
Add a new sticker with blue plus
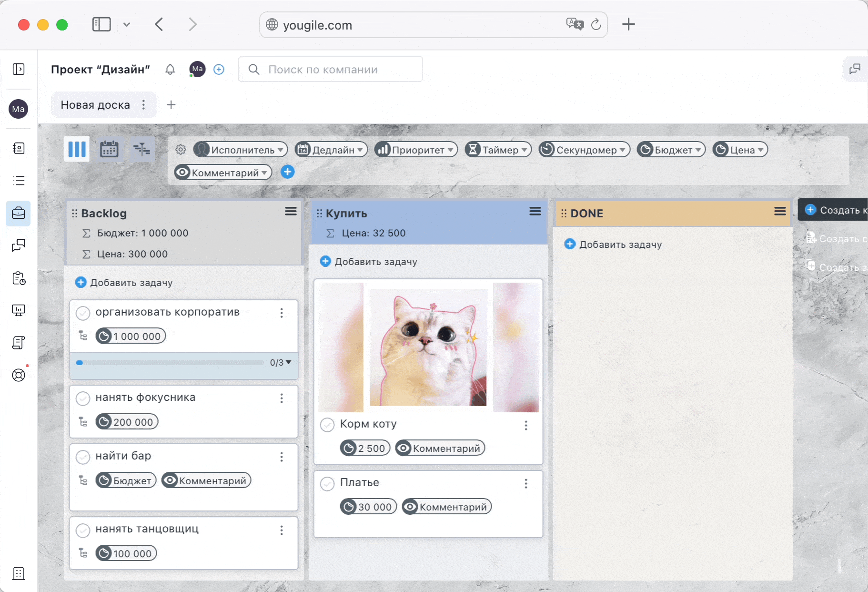click(287, 172)
